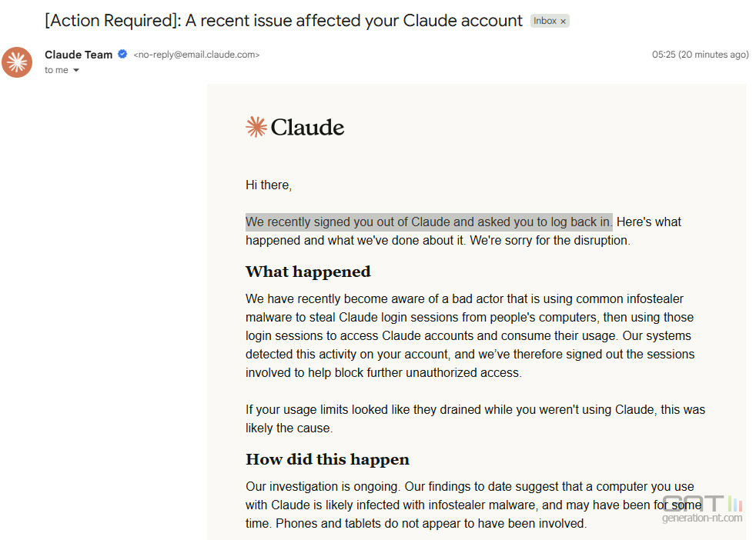Click the Claude Team sender avatar

coord(17,62)
